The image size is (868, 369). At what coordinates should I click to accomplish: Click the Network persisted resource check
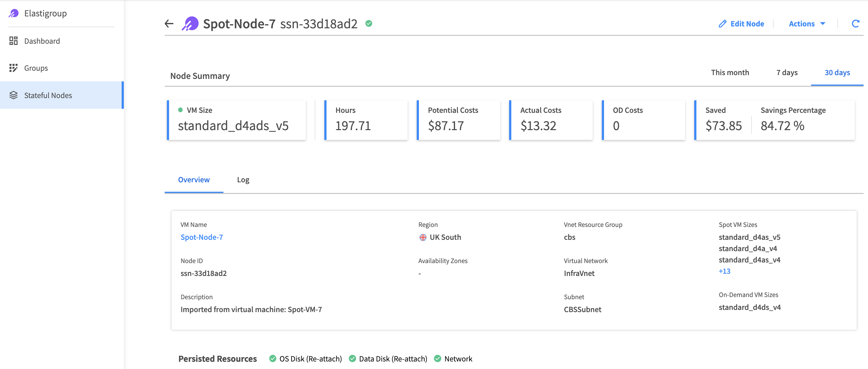click(x=437, y=359)
